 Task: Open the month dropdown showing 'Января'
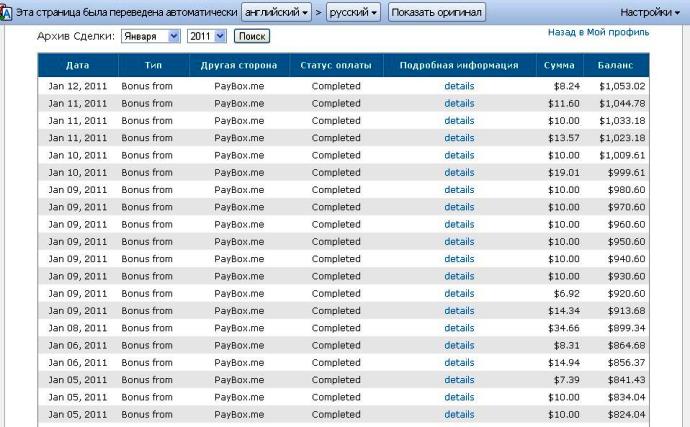151,36
